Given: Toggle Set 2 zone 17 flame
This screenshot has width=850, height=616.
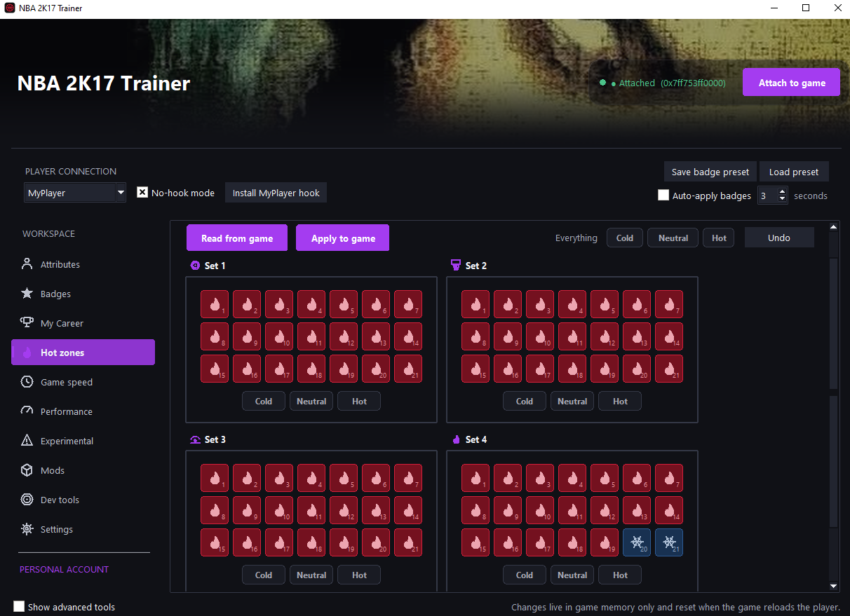Looking at the screenshot, I should pos(540,369).
